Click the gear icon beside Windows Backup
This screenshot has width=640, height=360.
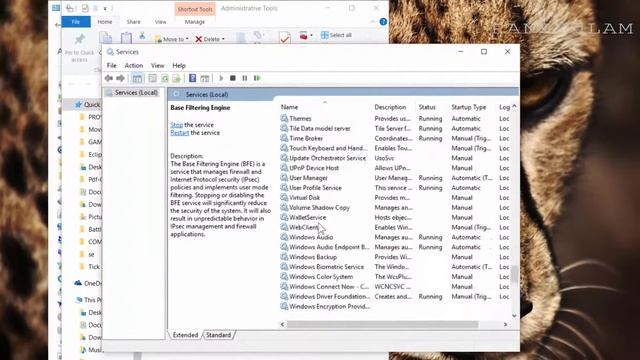[x=284, y=257]
